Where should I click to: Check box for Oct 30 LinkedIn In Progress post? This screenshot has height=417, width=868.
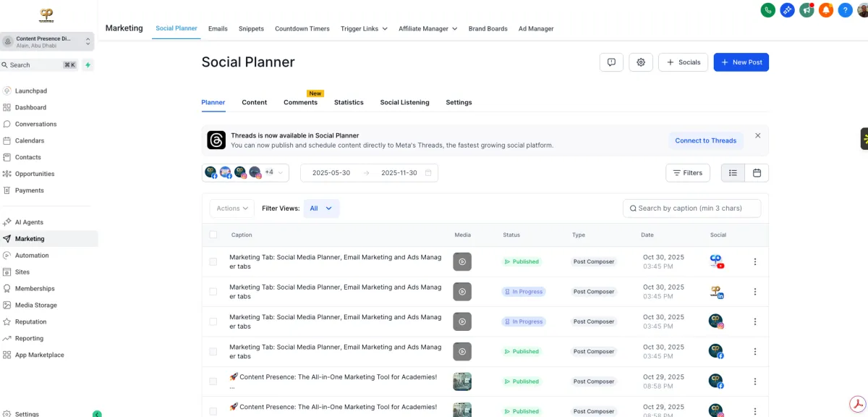[x=213, y=292]
